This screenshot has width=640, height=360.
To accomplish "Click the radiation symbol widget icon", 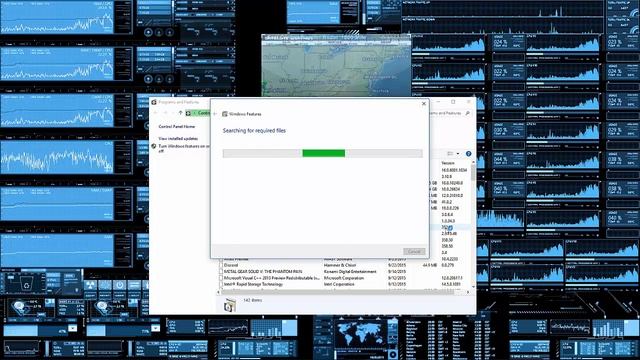I will pos(90,285).
